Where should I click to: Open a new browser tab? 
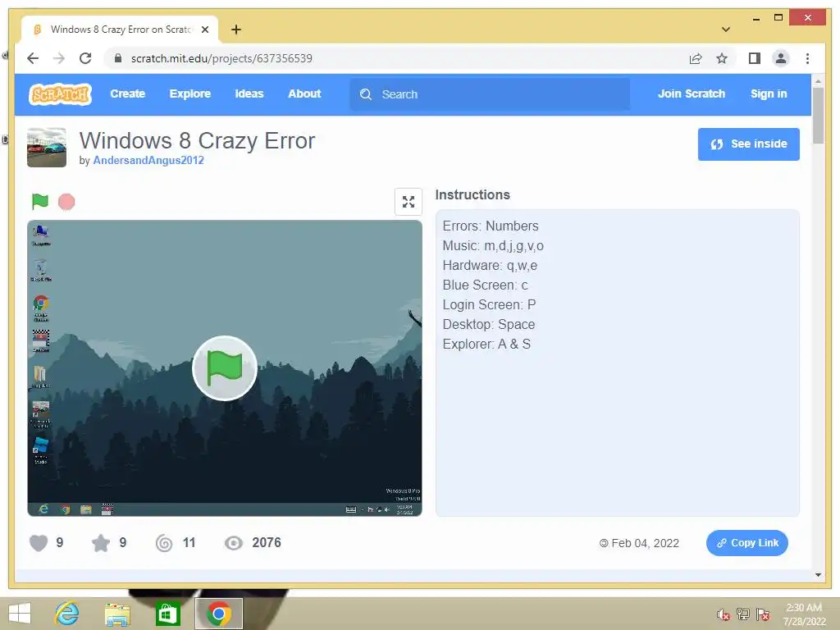pos(235,30)
